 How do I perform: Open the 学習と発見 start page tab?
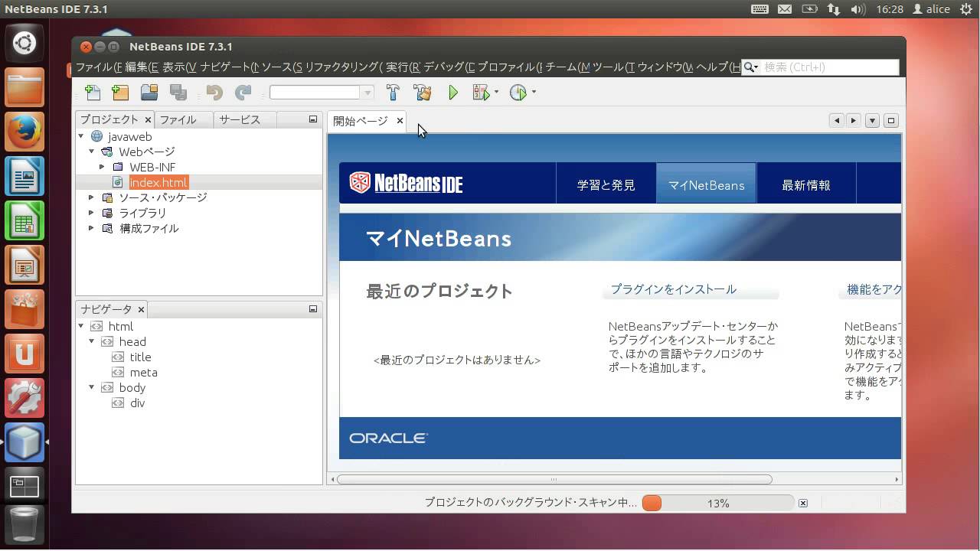tap(606, 185)
